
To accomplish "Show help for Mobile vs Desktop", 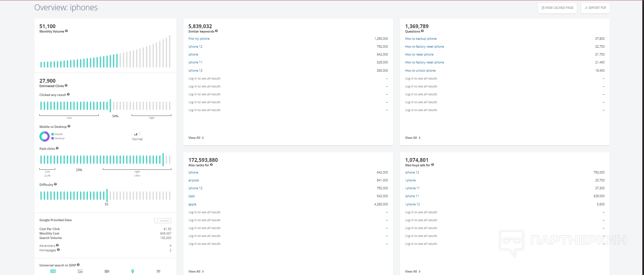I will click(69, 126).
